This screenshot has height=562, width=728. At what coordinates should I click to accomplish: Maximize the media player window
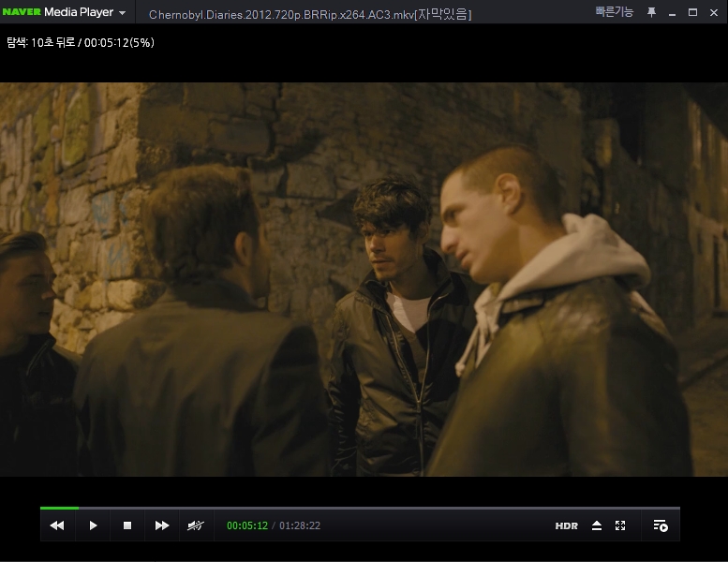(x=692, y=12)
